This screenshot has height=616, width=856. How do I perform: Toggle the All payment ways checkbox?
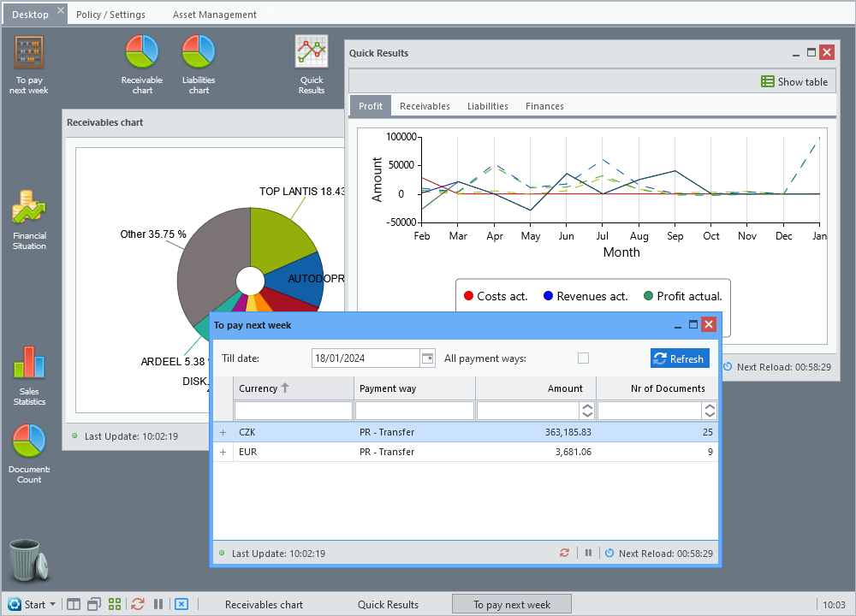pos(583,358)
